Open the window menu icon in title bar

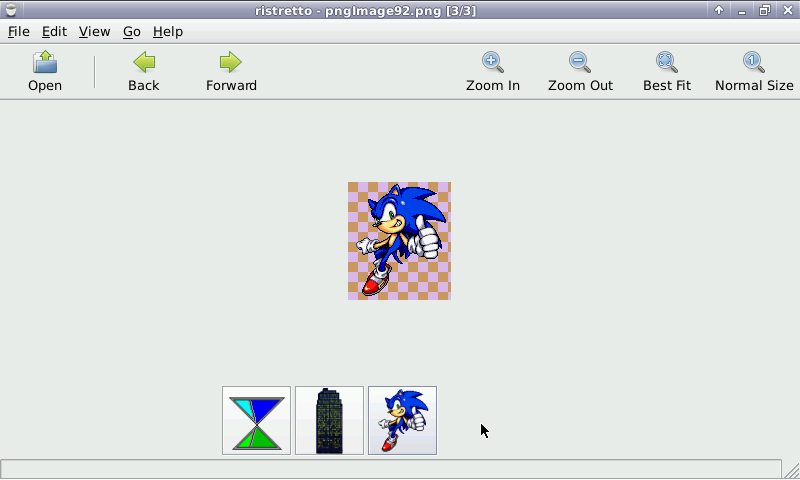11,10
